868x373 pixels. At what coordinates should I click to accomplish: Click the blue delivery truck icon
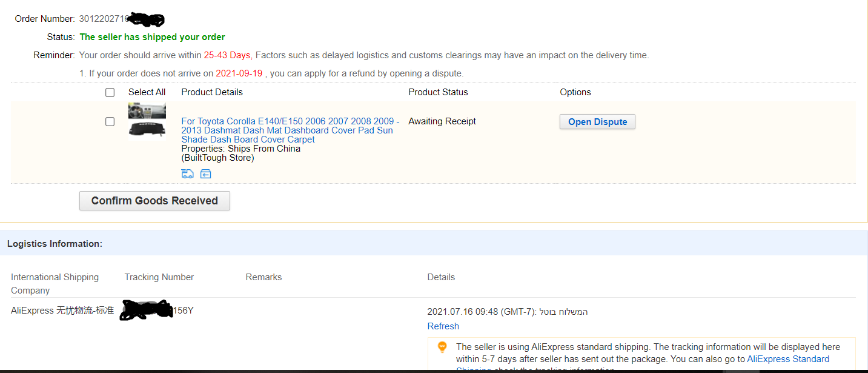[188, 174]
